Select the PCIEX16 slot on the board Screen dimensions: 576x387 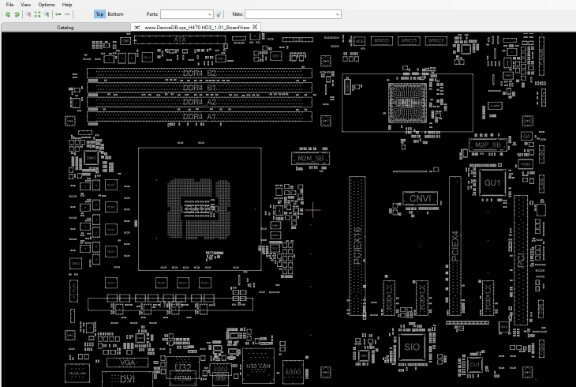(x=357, y=246)
